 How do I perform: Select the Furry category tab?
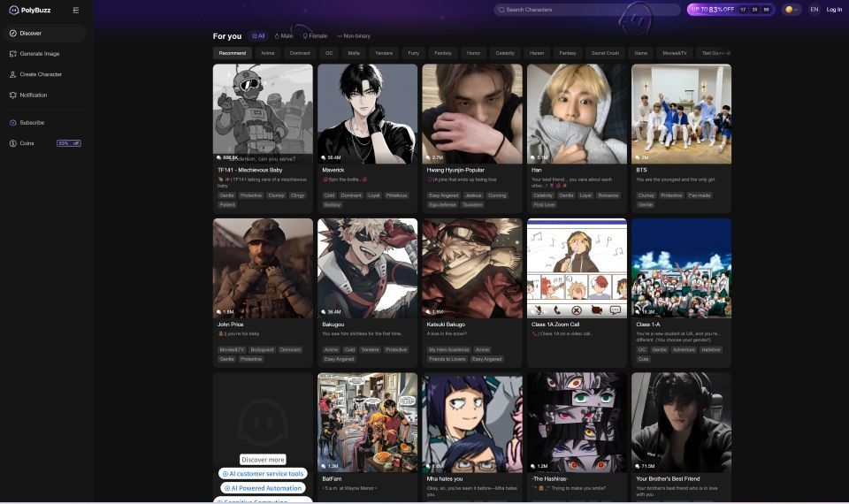pos(413,53)
